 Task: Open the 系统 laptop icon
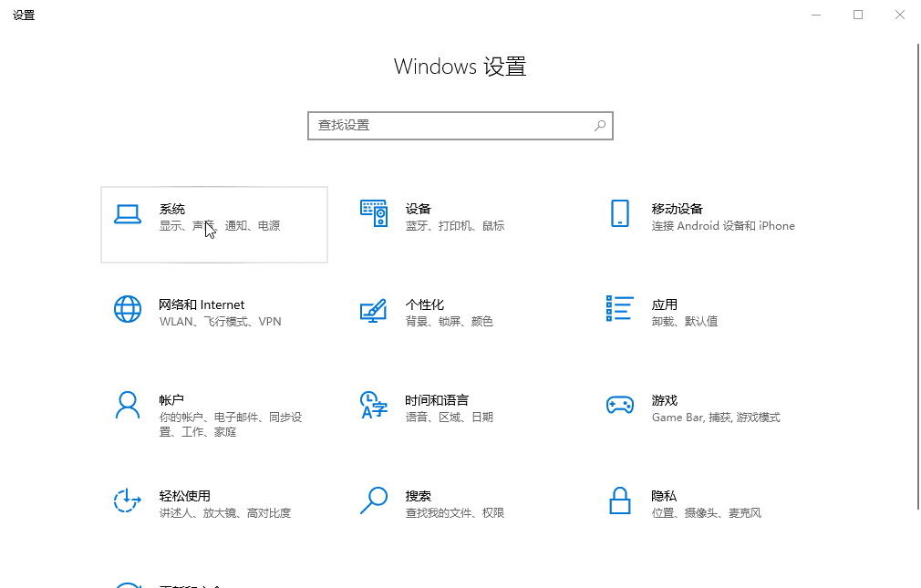(128, 214)
